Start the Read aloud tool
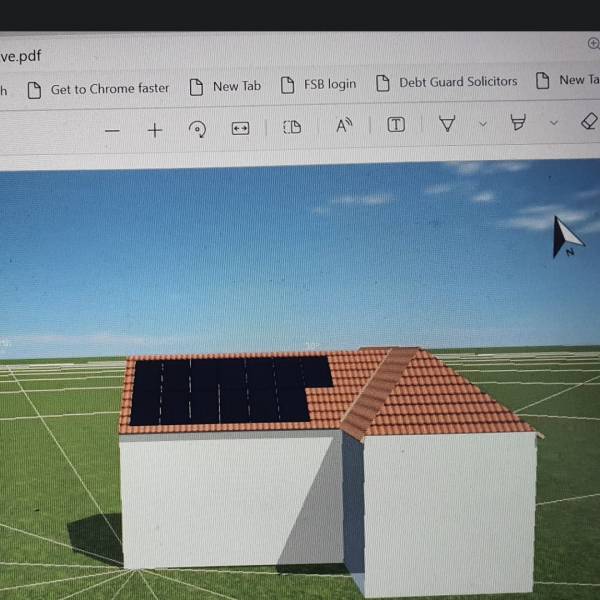The width and height of the screenshot is (600, 600). point(344,126)
